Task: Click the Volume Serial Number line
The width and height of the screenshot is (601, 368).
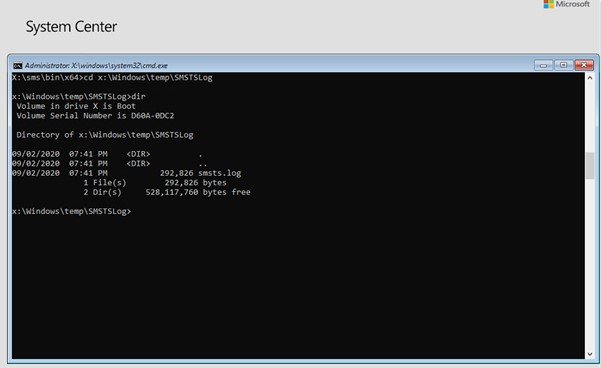Action: pos(95,115)
